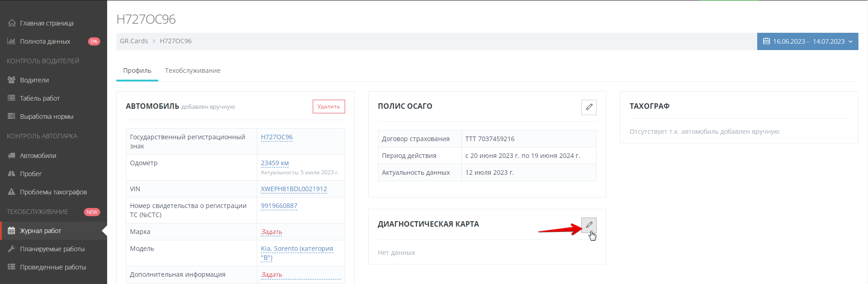The height and width of the screenshot is (284, 868).
Task: Click the home icon beside Главная страница
Action: pos(12,23)
